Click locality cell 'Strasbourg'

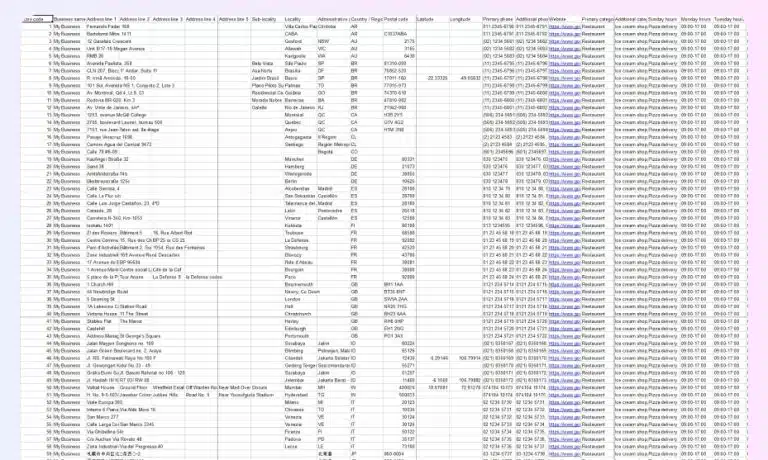coord(295,247)
